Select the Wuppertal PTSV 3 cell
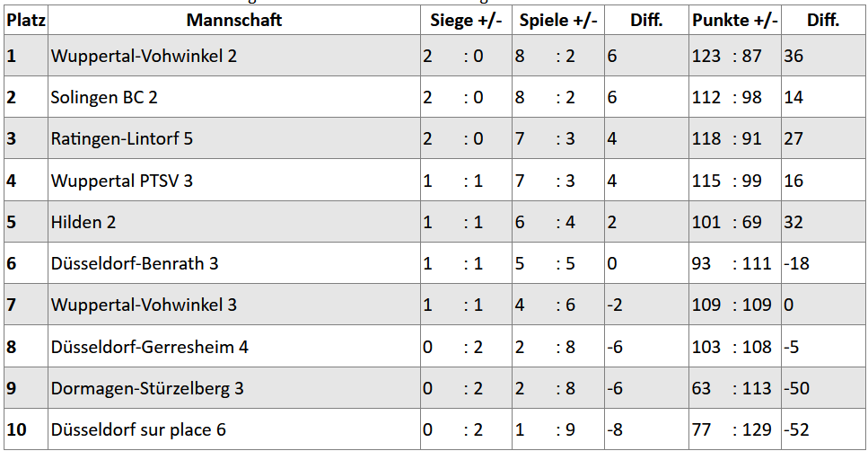 [x=234, y=180]
